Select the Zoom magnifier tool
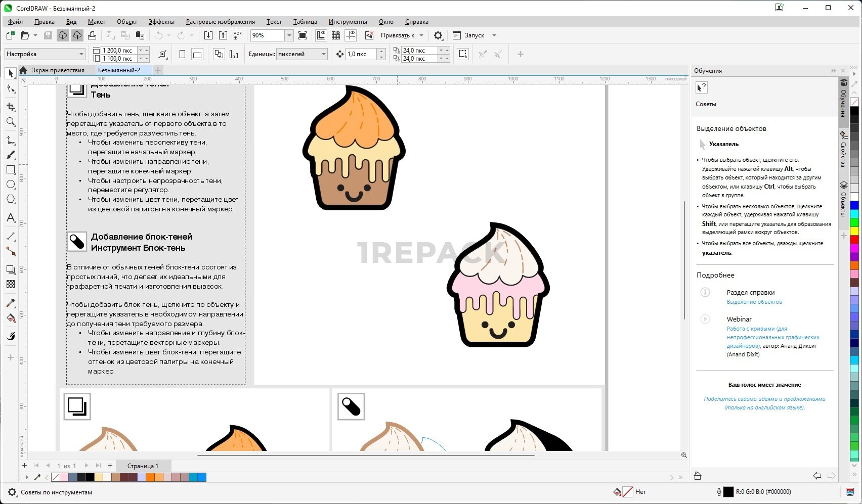This screenshot has height=504, width=862. (11, 122)
